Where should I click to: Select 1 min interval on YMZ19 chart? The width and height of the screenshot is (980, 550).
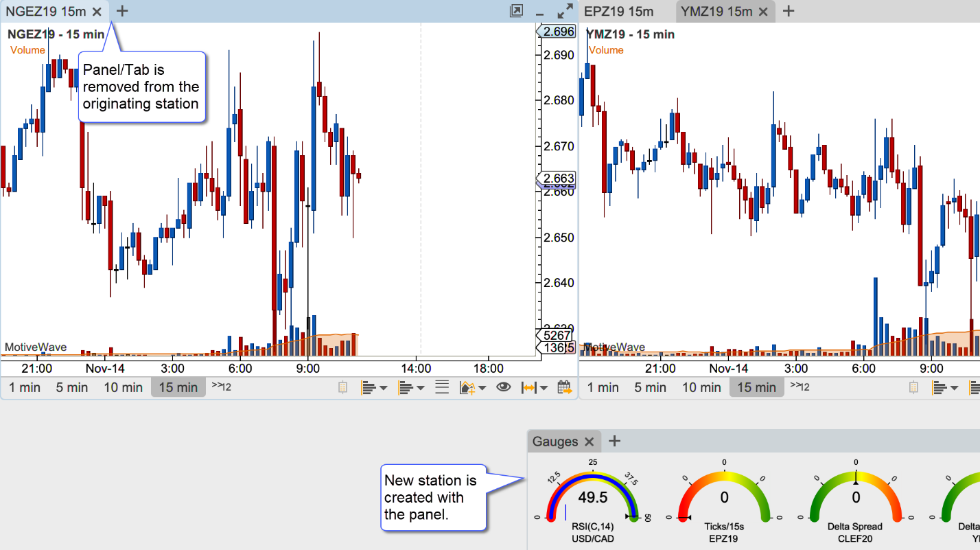(x=603, y=387)
